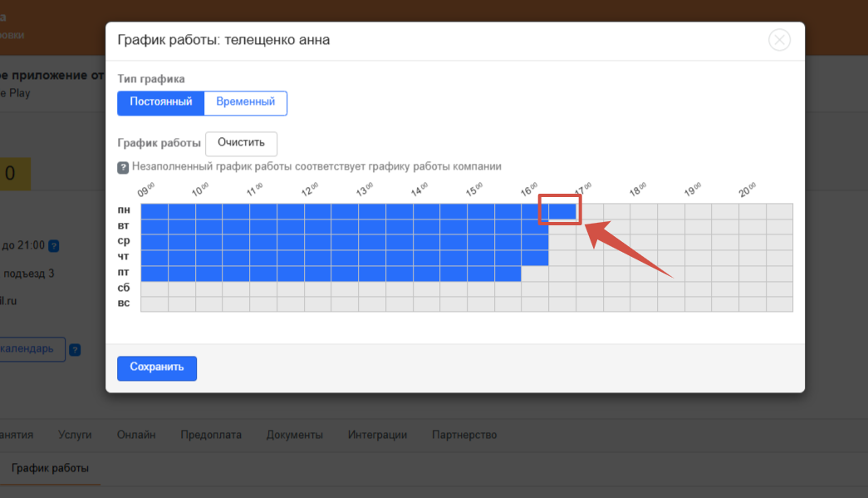The image size is (868, 498).
Task: Click the вс day label
Action: [124, 303]
